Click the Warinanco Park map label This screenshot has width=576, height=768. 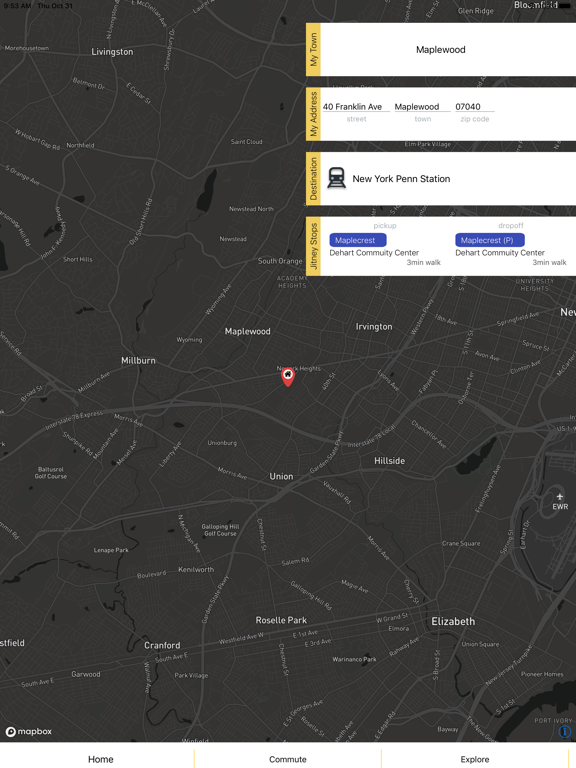pyautogui.click(x=354, y=659)
